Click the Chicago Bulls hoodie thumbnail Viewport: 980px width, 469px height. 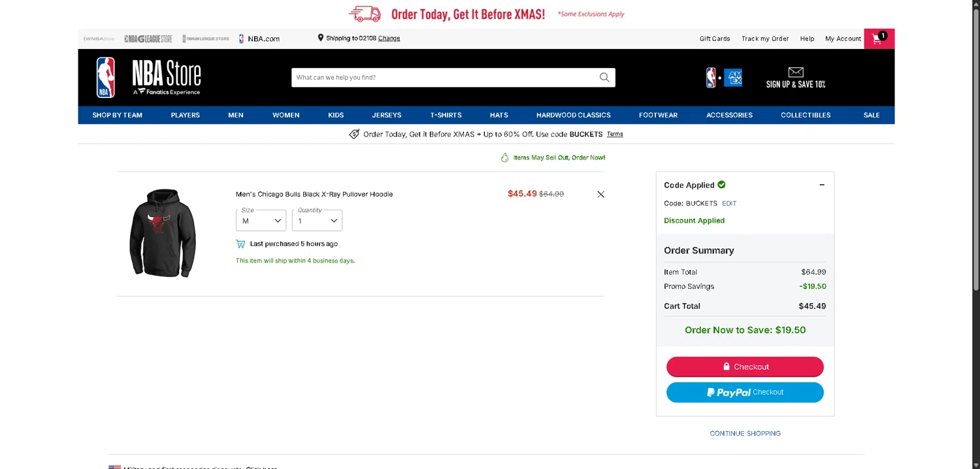pyautogui.click(x=163, y=233)
